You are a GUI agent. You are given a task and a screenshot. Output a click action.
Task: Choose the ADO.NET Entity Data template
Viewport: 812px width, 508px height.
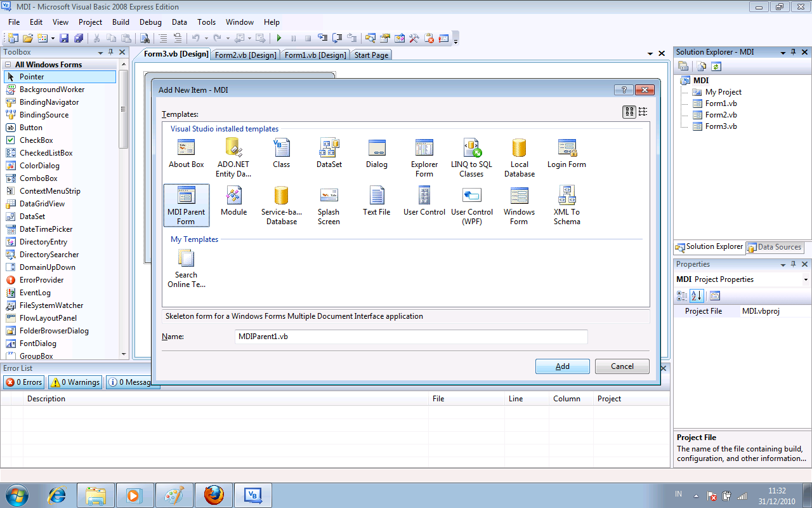[x=233, y=158]
